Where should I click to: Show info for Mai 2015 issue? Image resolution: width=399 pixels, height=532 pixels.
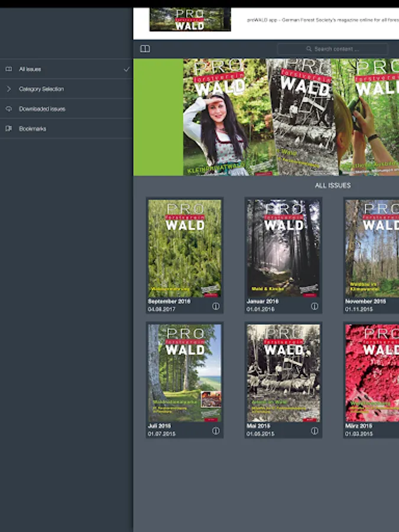pos(314,431)
